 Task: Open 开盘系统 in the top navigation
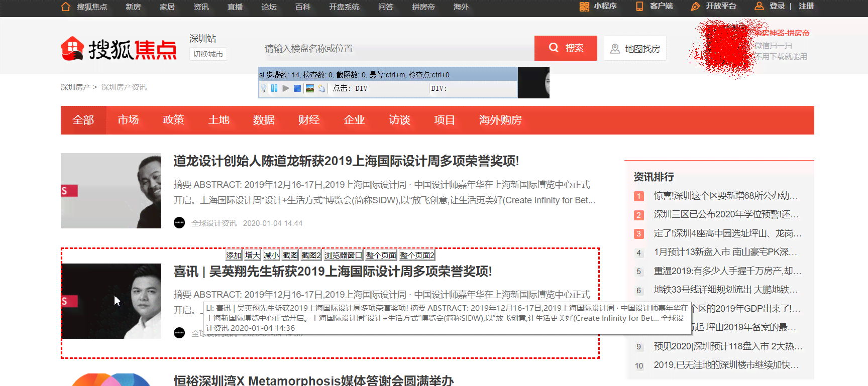click(x=344, y=7)
